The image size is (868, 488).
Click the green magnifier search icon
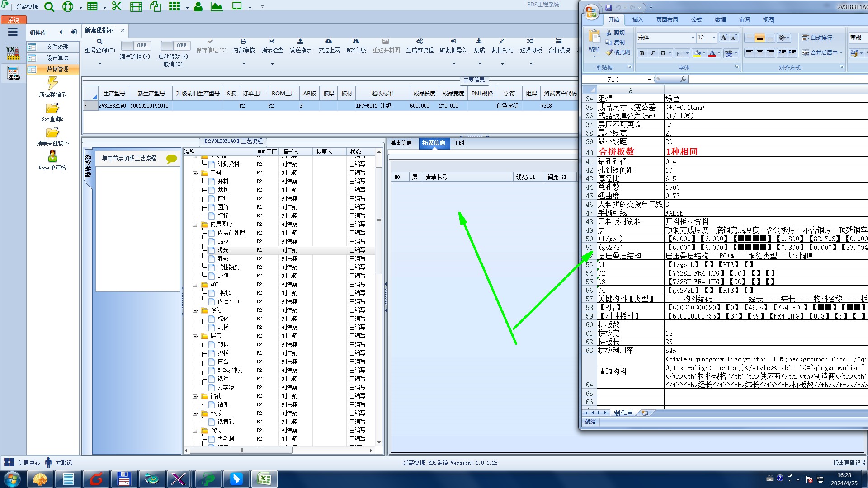click(x=49, y=7)
